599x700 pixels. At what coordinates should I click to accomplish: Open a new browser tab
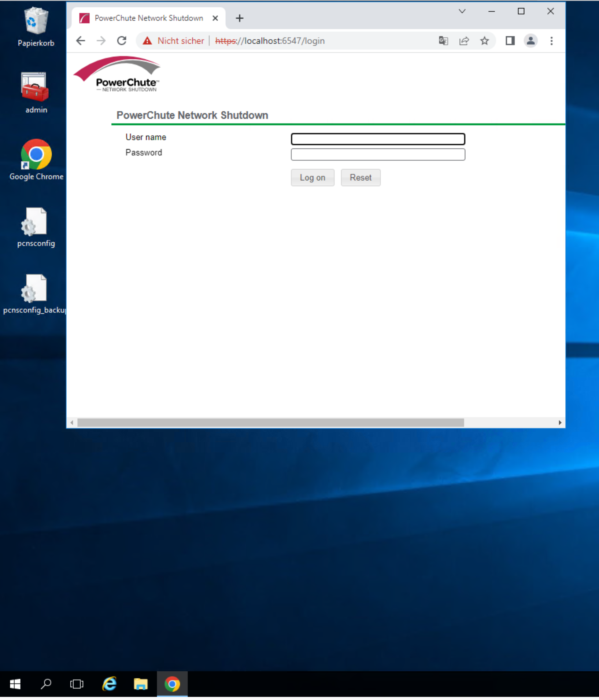click(x=239, y=18)
